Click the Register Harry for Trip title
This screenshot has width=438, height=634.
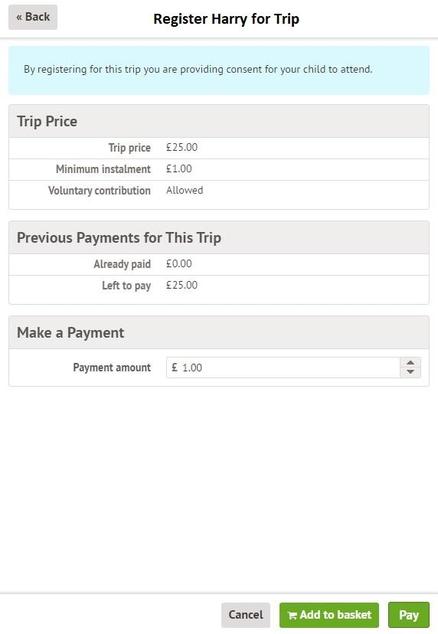point(226,19)
